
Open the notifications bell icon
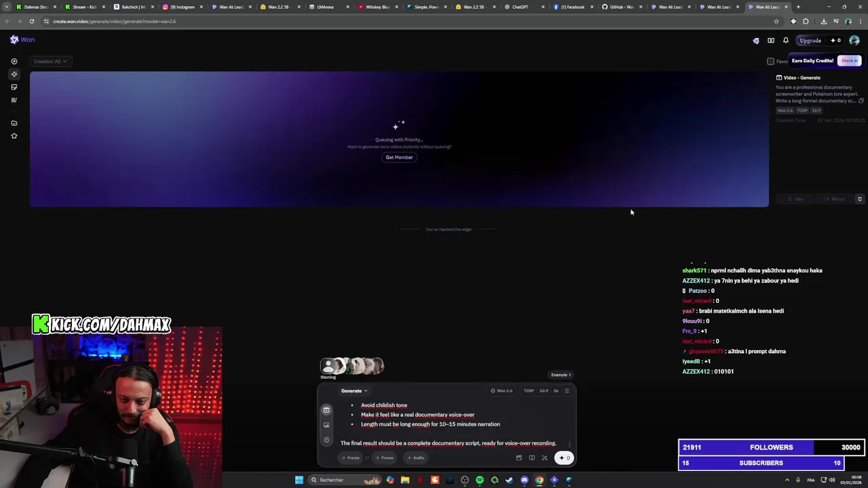786,41
